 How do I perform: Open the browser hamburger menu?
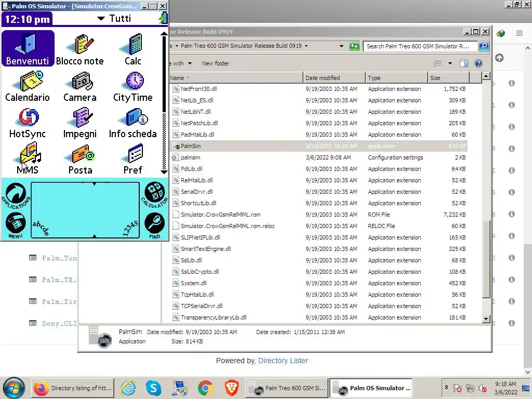(520, 33)
